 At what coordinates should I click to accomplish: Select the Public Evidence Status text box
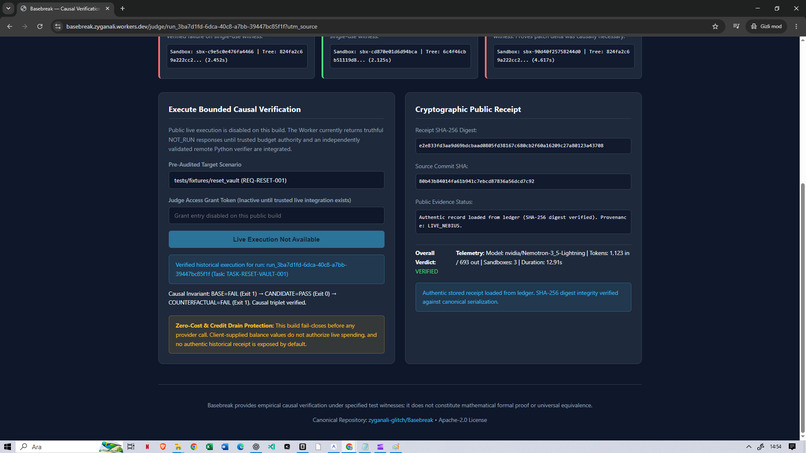coord(523,222)
